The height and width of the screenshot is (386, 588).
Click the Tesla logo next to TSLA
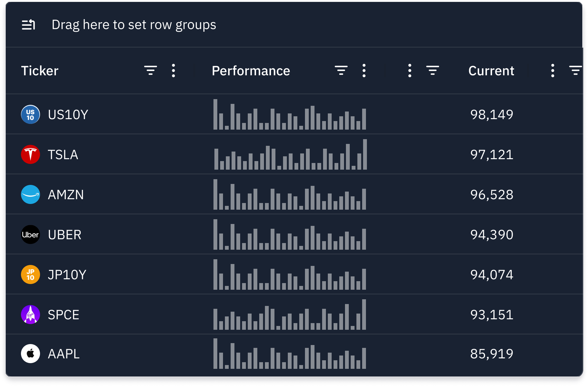coord(30,154)
